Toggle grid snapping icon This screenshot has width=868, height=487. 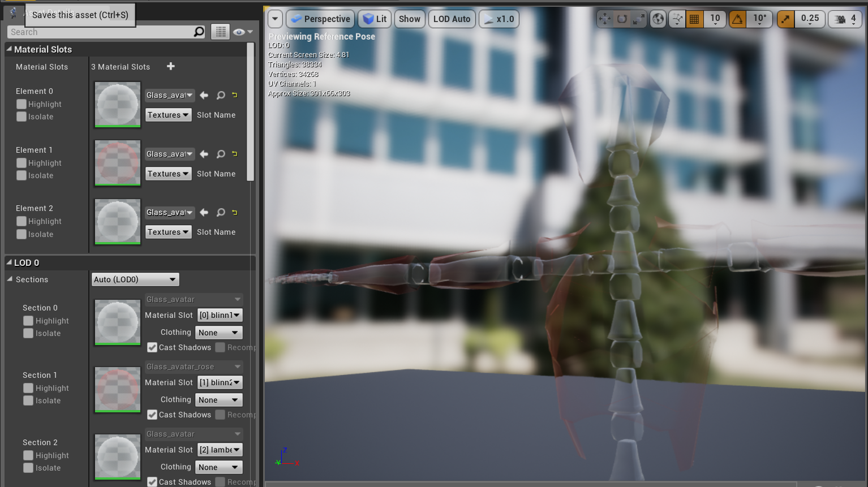(694, 19)
